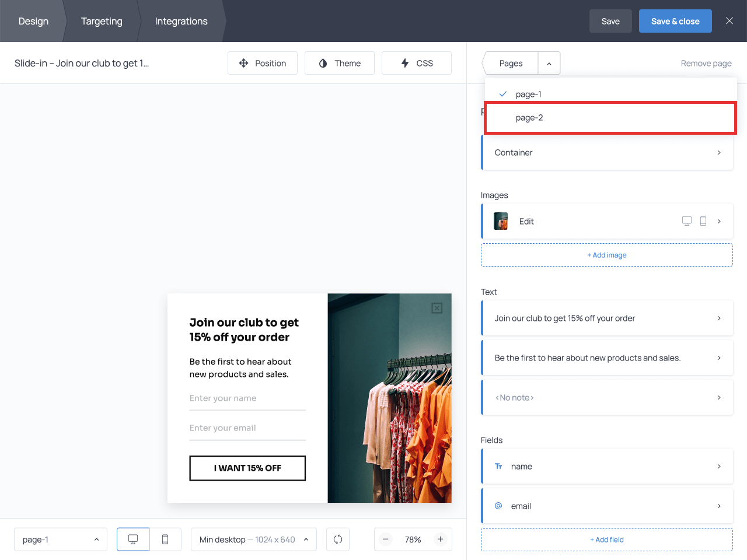Image resolution: width=747 pixels, height=560 pixels.
Task: Open the page-1 selector at bottom
Action: (61, 540)
